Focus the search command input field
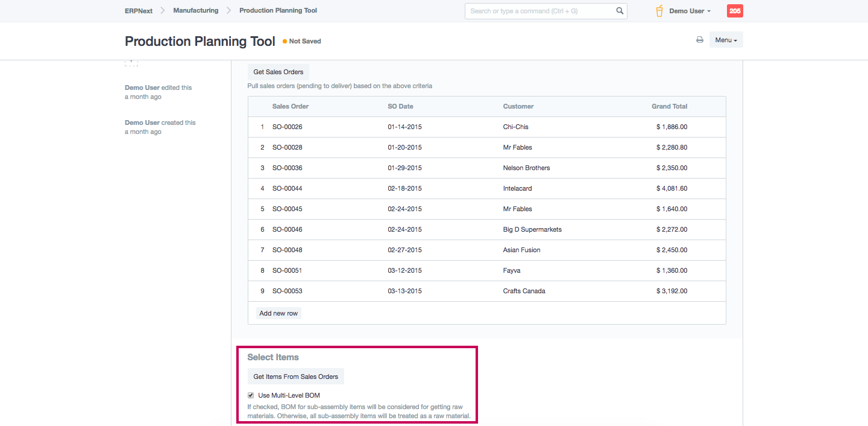 [539, 11]
